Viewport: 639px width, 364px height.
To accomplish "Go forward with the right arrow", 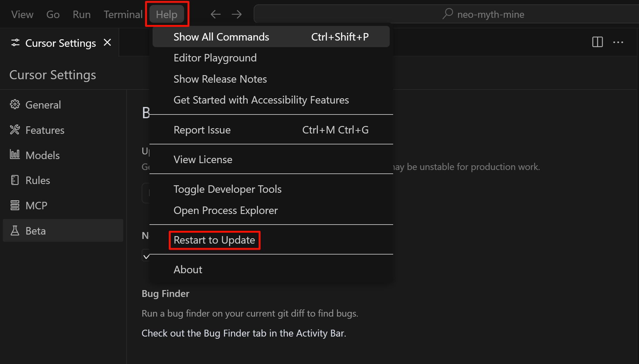I will coord(237,14).
